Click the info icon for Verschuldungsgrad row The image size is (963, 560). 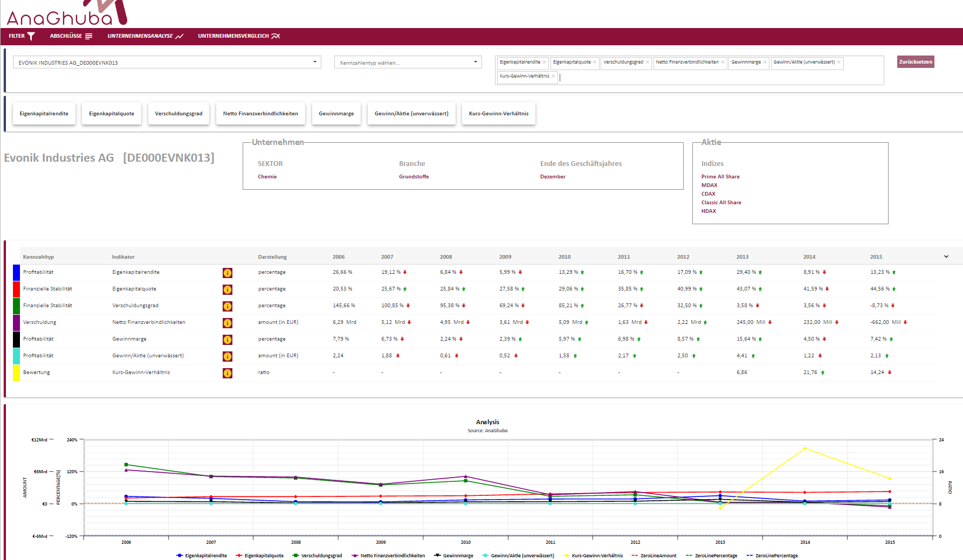228,306
